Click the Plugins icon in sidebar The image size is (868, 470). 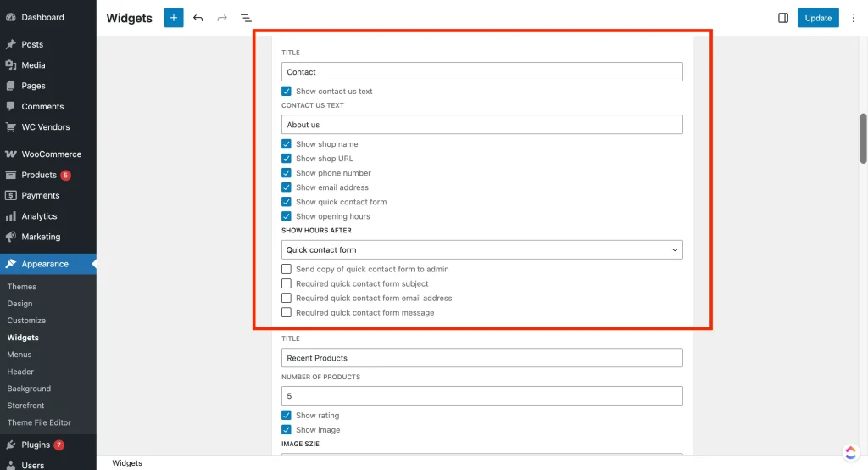pyautogui.click(x=11, y=445)
